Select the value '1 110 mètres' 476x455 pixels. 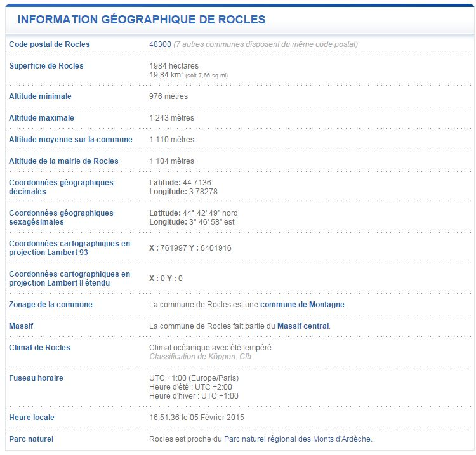tap(171, 140)
